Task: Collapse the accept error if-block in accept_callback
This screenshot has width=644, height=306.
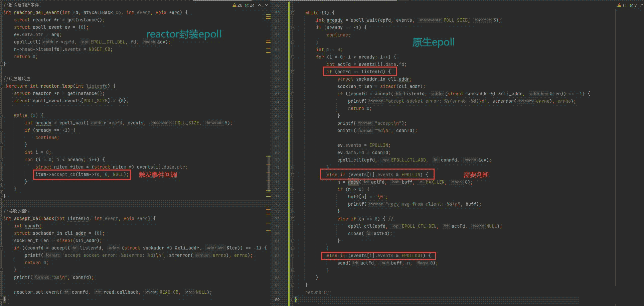Action: point(2,248)
